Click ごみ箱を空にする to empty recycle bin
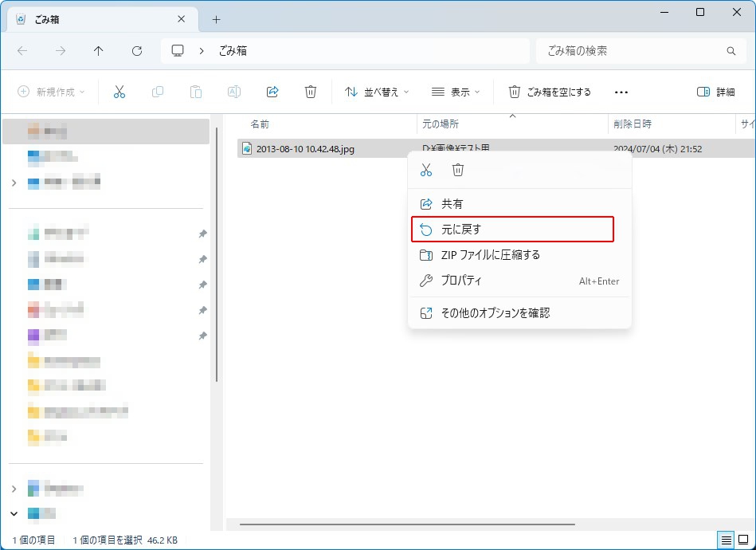Viewport: 756px width, 550px height. click(x=550, y=92)
